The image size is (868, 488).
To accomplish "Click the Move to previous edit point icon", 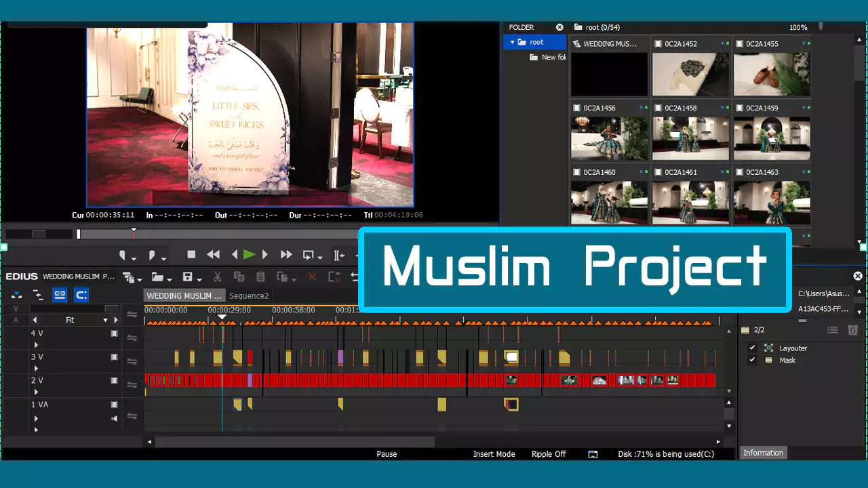I will coord(338,256).
